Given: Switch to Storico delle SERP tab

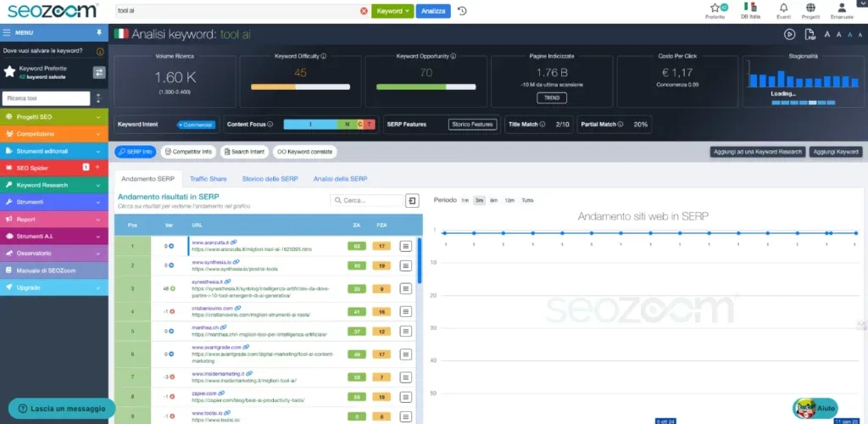Looking at the screenshot, I should tap(270, 179).
